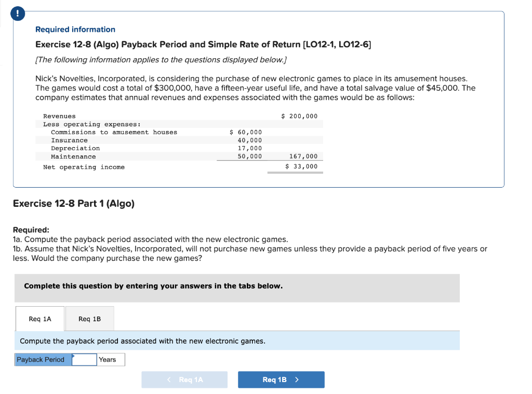Viewport: 532px width, 394px height.
Task: Click the blue exclamation info icon
Action: pyautogui.click(x=18, y=14)
